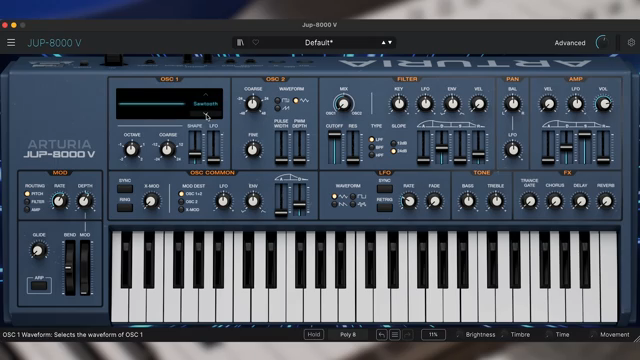The width and height of the screenshot is (640, 360).
Task: Click the PWM DEPTH slider
Action: coord(300,147)
